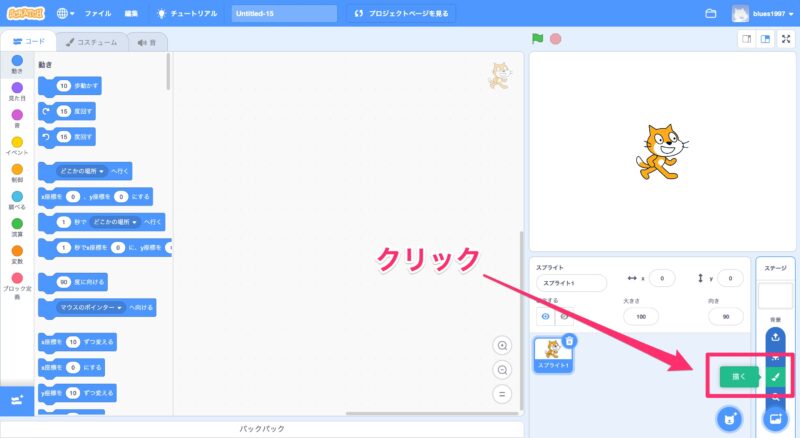Enter full screen stage mode
Viewport: 800px width, 438px height.
(x=787, y=39)
